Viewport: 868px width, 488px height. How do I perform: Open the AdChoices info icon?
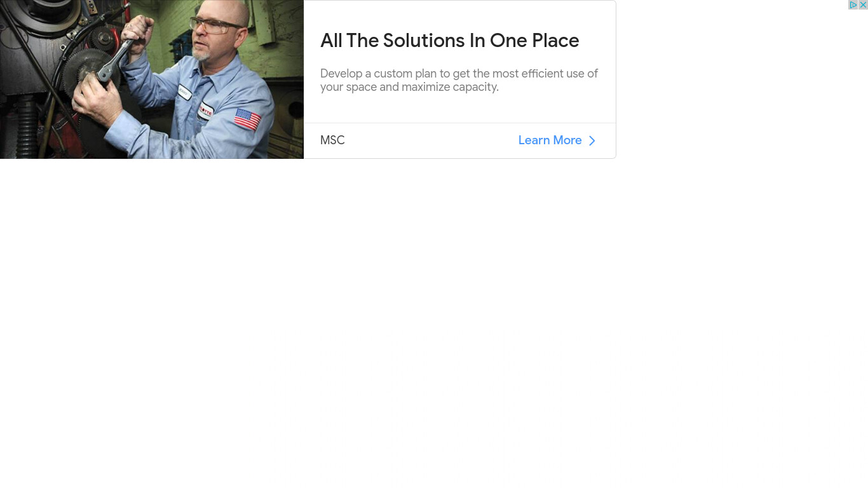[x=853, y=4]
